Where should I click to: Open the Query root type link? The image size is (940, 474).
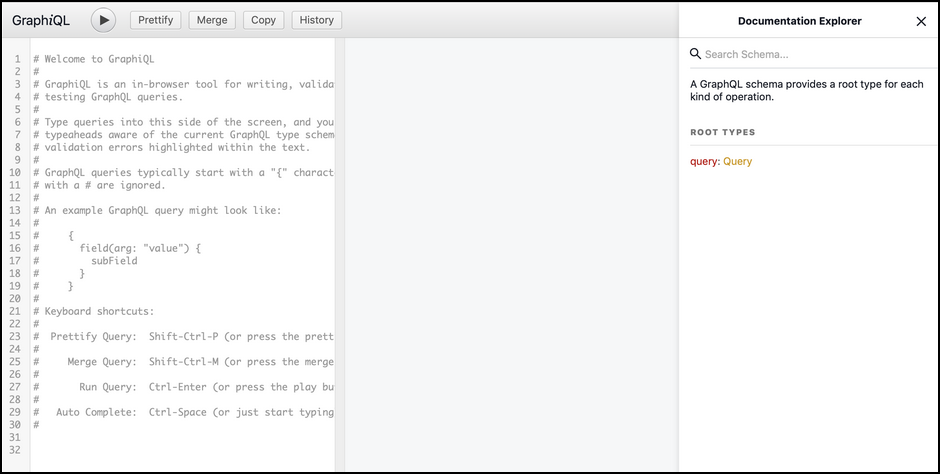click(737, 161)
